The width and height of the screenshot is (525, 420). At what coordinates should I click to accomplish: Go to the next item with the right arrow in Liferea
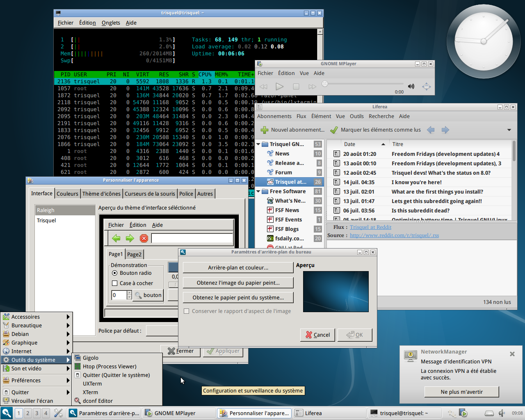[x=445, y=130]
